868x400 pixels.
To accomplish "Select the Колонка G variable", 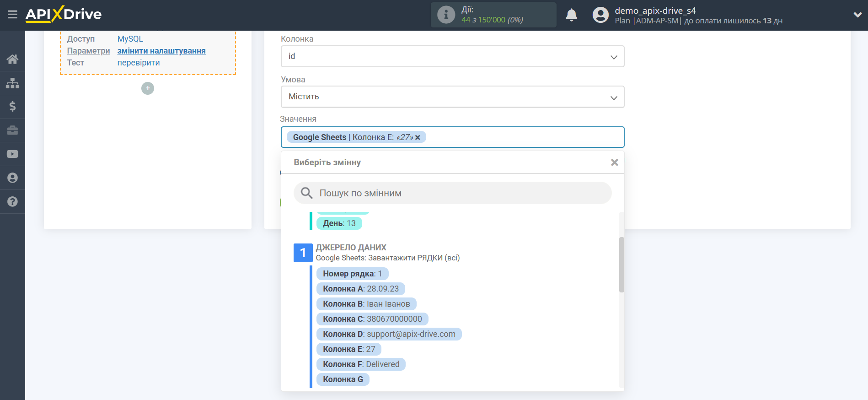I will point(343,379).
